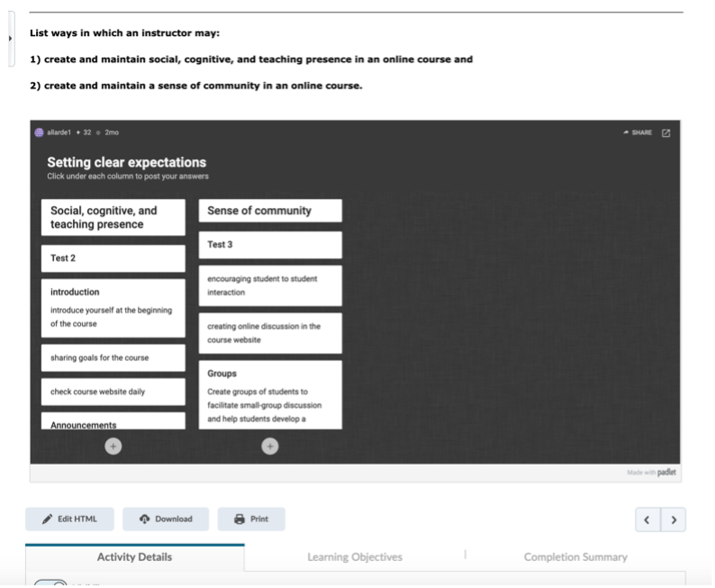Toggle the visibility switch under Activity Details
715x588 pixels.
click(x=50, y=583)
